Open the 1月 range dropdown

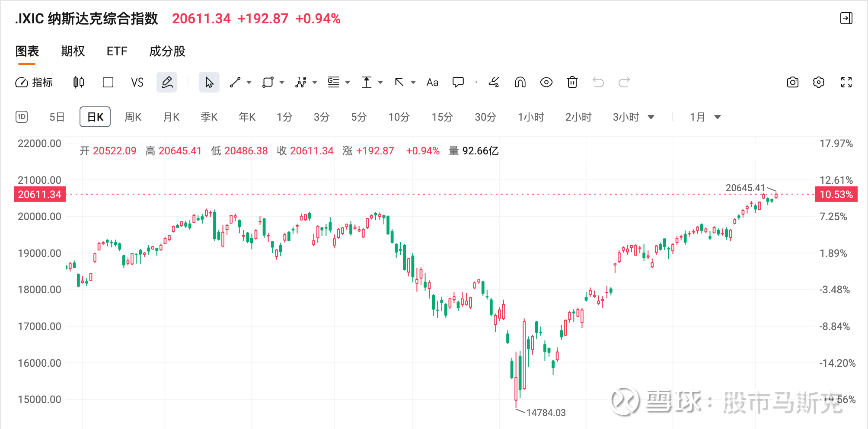click(x=705, y=117)
